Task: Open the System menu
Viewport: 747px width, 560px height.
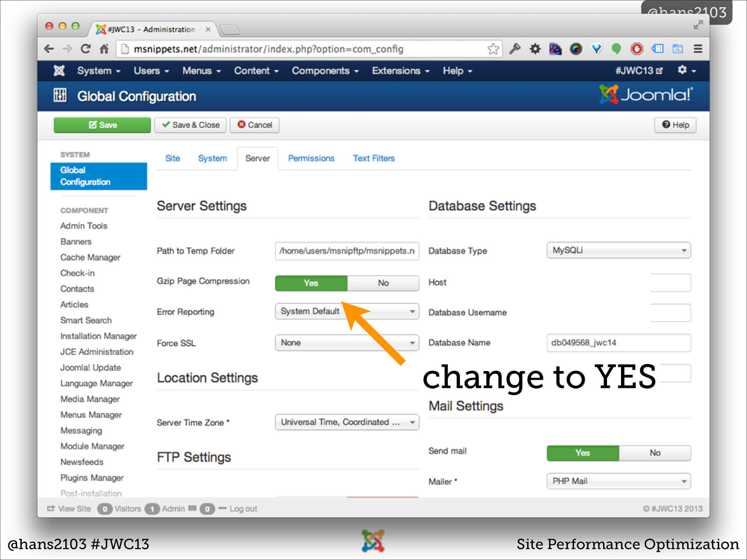Action: (99, 70)
